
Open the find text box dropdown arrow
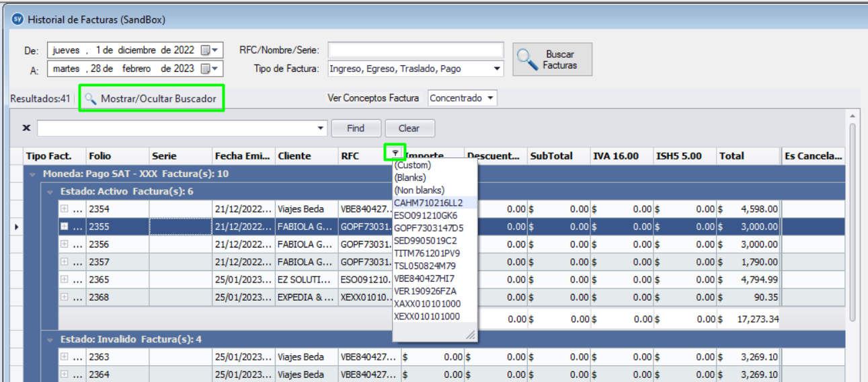tap(321, 128)
